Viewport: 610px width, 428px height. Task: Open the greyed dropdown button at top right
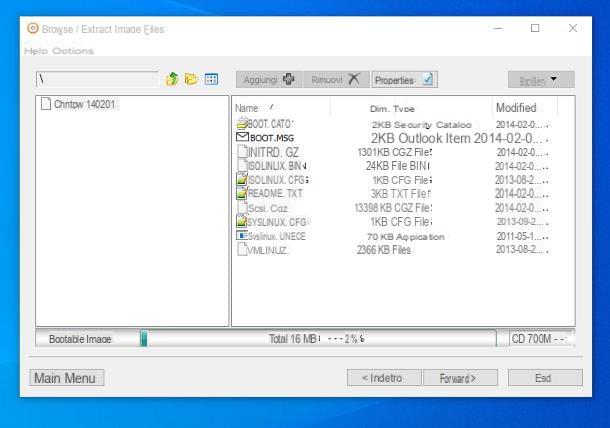tap(541, 80)
